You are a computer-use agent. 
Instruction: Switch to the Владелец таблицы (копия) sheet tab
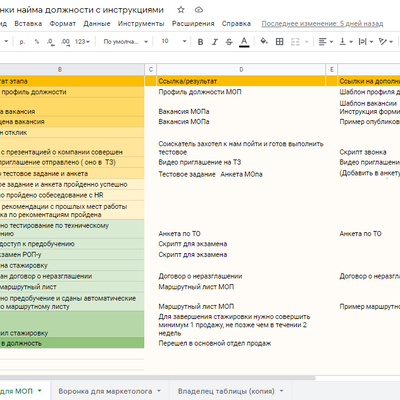226,391
